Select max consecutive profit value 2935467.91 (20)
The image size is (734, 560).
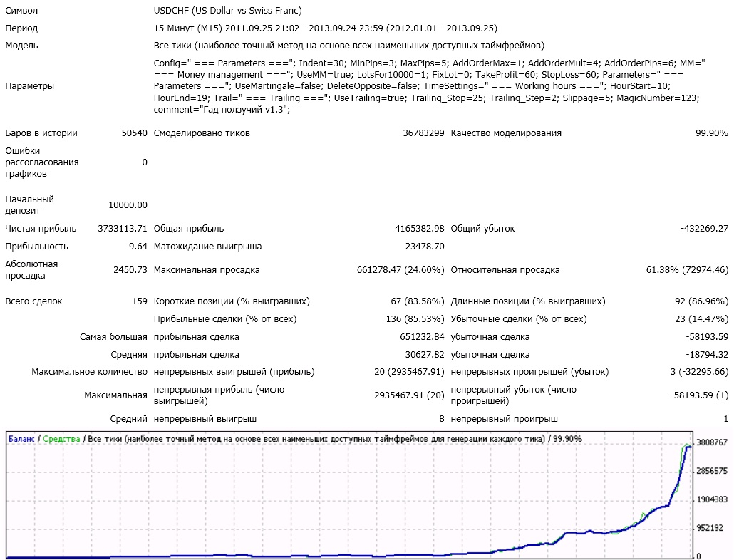[409, 395]
